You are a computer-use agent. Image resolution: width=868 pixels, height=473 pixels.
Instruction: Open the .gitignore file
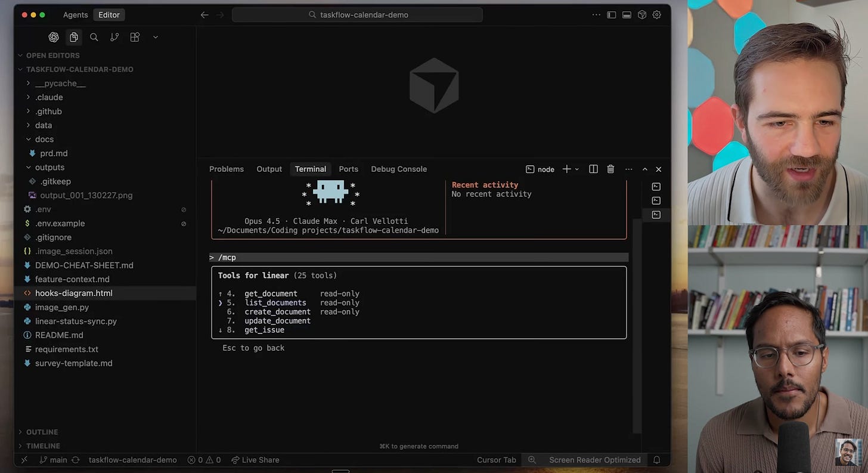pyautogui.click(x=53, y=237)
